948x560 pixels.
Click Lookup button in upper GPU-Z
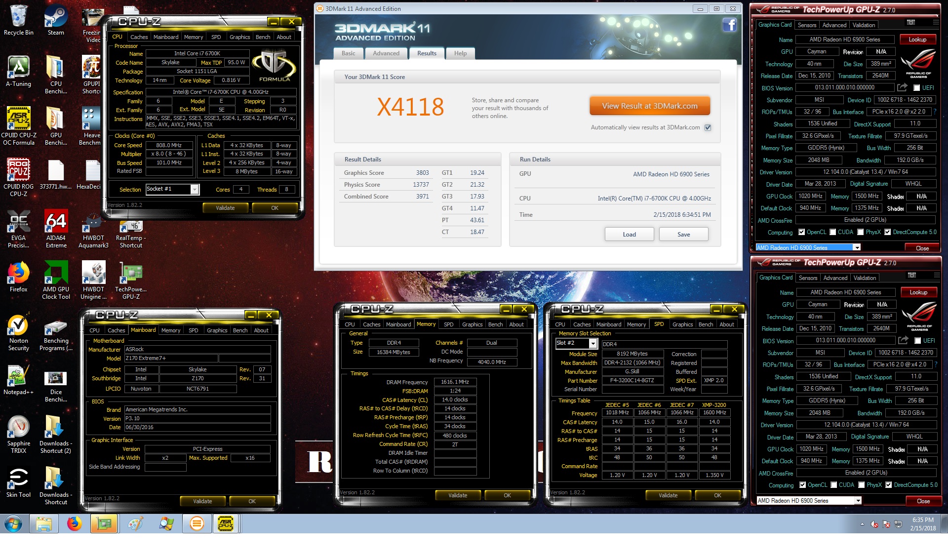tap(917, 40)
